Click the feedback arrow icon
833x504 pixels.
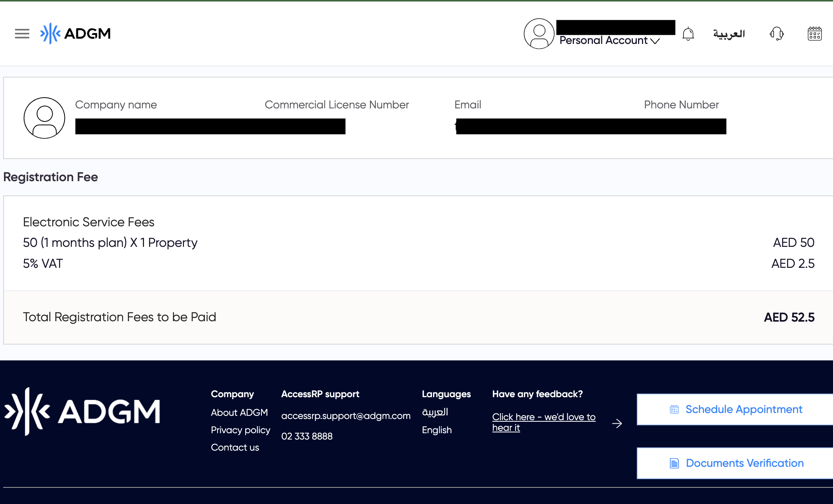click(x=617, y=424)
